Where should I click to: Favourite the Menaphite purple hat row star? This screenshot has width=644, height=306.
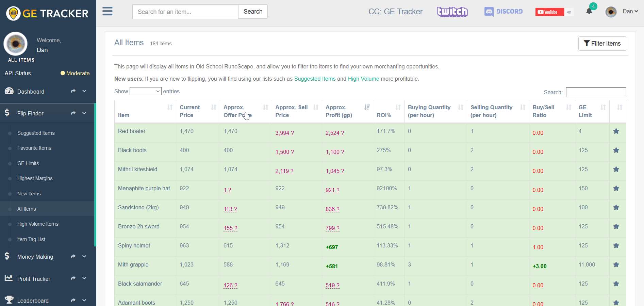pos(616,189)
